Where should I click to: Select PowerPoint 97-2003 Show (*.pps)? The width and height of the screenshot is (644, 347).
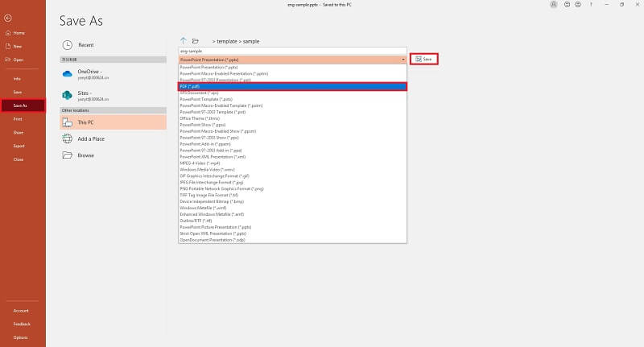tap(292, 138)
